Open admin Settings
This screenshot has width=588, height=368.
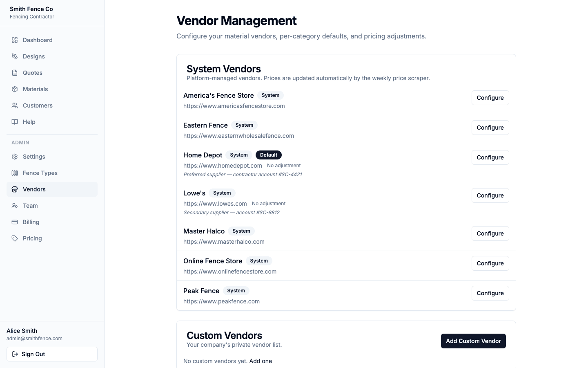52,157
